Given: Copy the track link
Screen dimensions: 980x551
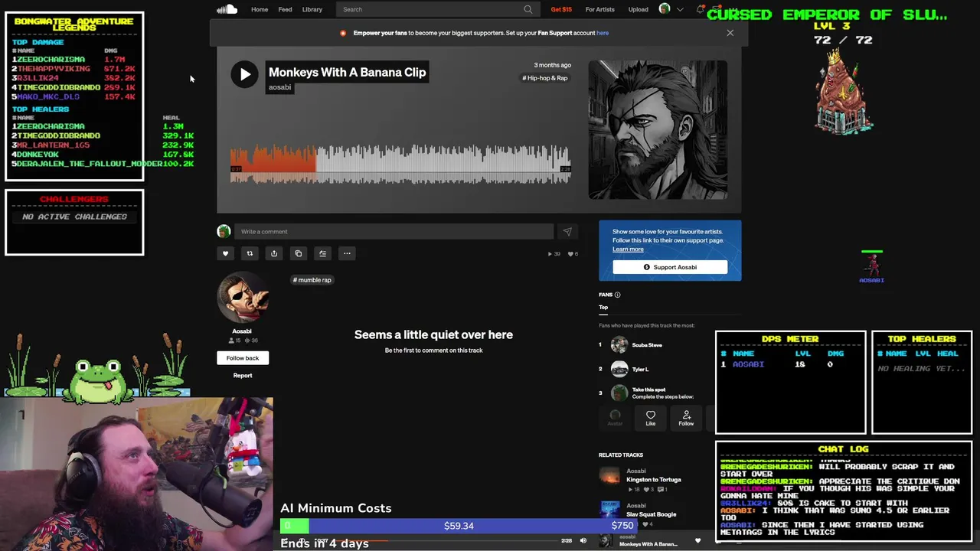Looking at the screenshot, I should [299, 253].
